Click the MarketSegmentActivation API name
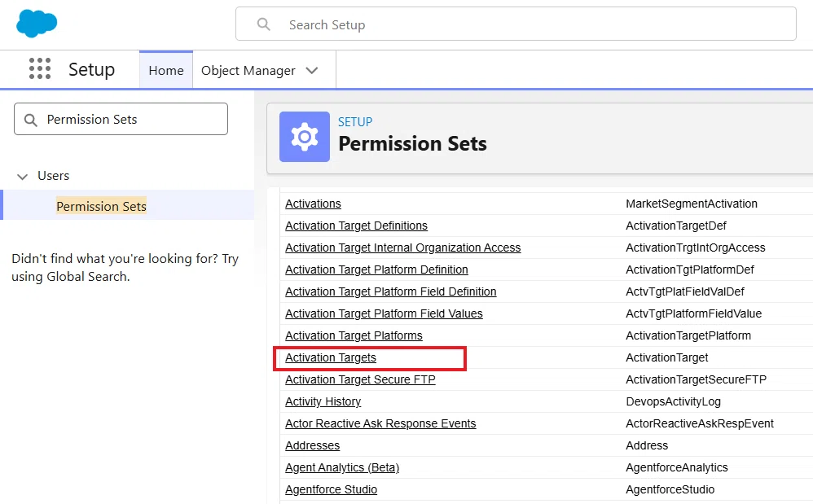Viewport: 813px width, 504px height. coord(692,204)
